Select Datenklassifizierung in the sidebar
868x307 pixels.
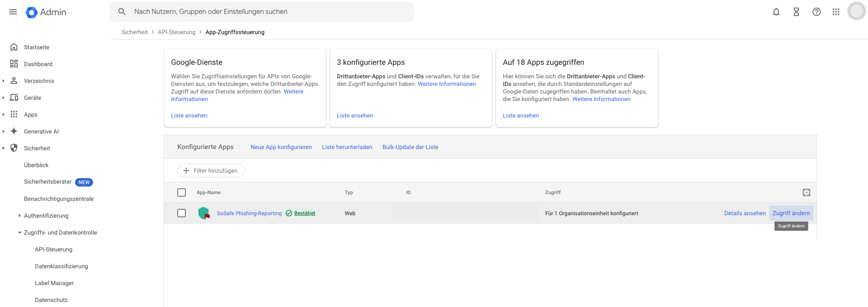pos(61,266)
